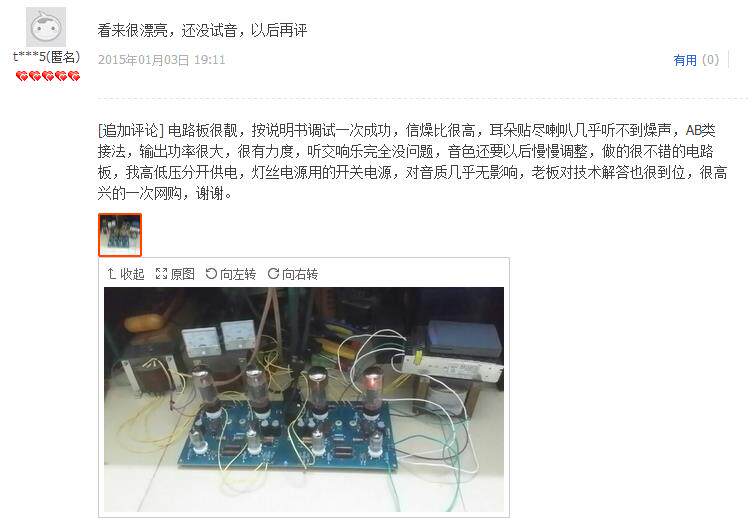Viewport: 753px width, 532px height.
Task: Click the enlarged tube amplifier photo
Action: pos(304,399)
